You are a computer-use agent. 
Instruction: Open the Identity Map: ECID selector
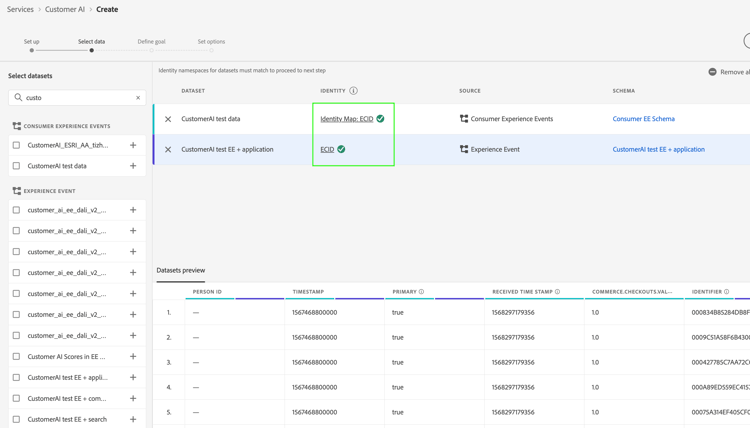(346, 119)
